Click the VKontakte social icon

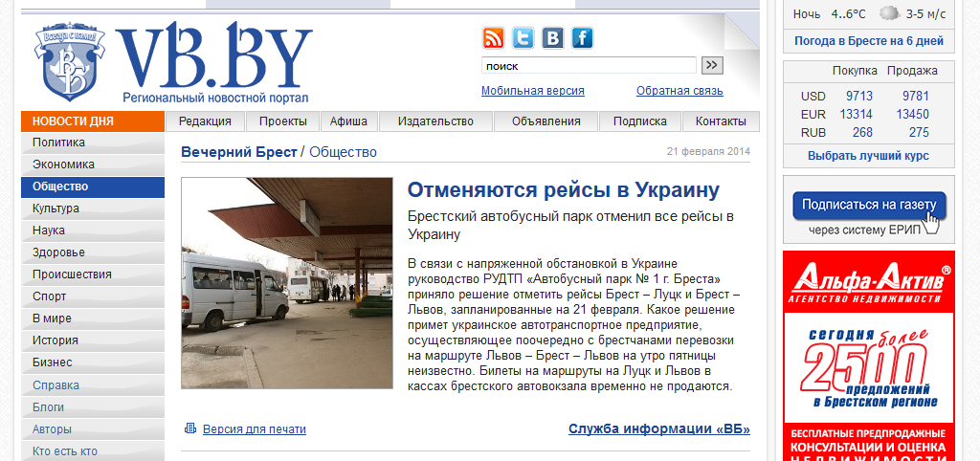[552, 38]
